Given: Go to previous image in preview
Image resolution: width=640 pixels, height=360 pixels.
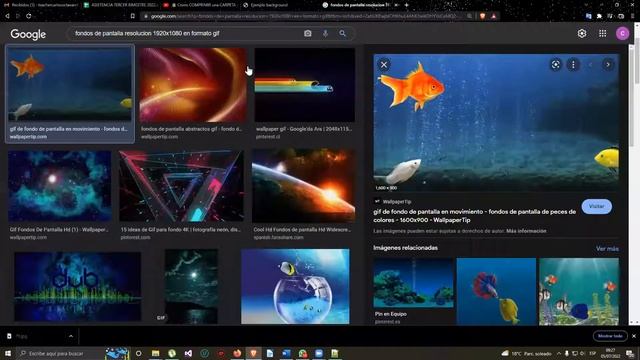Looking at the screenshot, I should click(x=590, y=64).
